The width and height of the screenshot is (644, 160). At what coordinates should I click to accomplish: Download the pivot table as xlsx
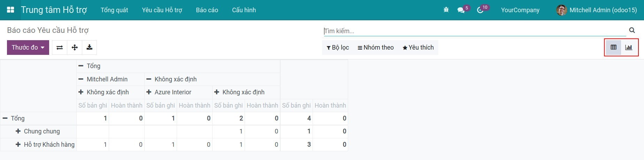click(90, 48)
